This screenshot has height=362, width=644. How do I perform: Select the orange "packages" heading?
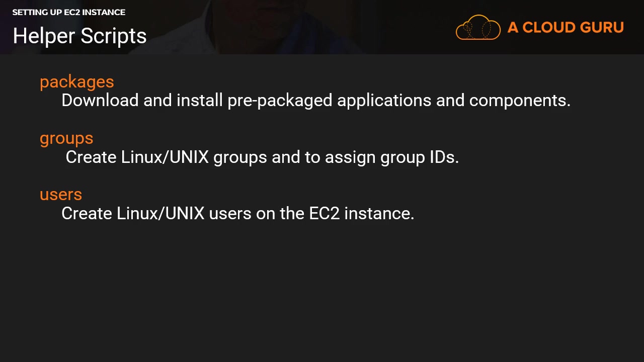click(77, 81)
